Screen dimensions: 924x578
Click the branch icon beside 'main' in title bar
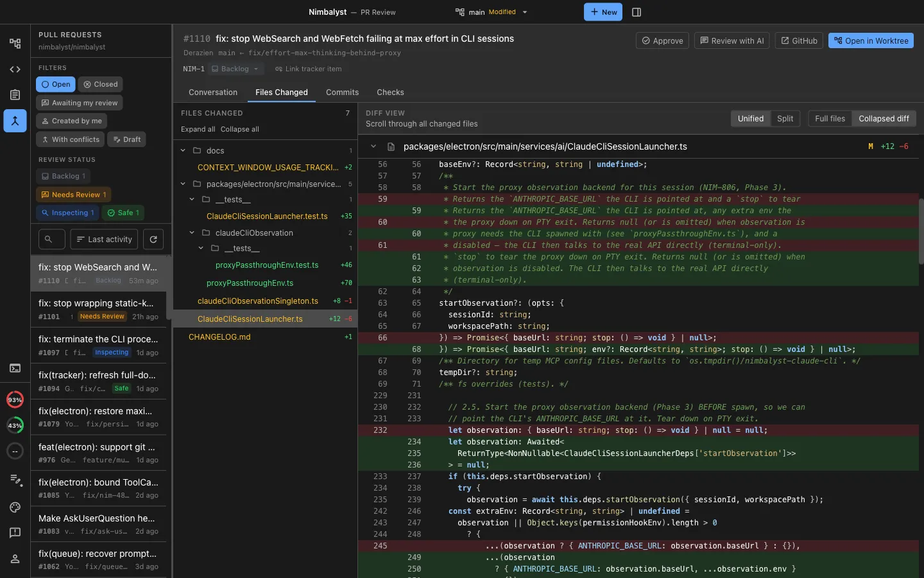tap(459, 12)
